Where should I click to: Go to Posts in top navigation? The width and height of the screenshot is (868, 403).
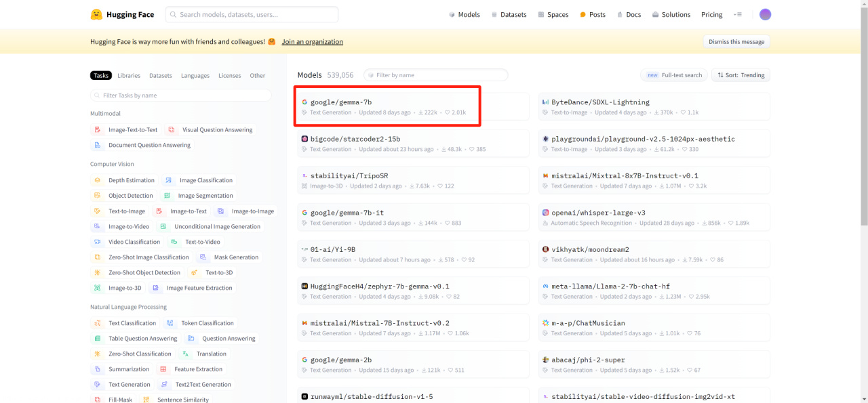click(x=593, y=14)
